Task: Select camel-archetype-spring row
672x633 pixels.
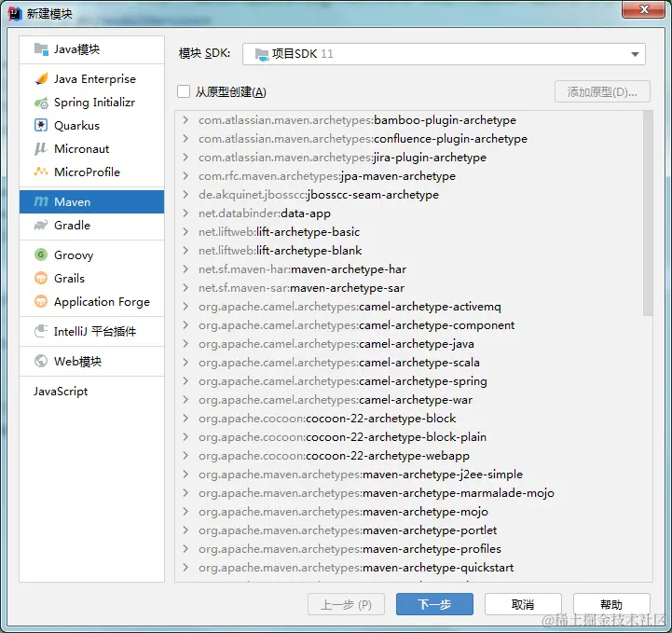Action: click(409, 381)
